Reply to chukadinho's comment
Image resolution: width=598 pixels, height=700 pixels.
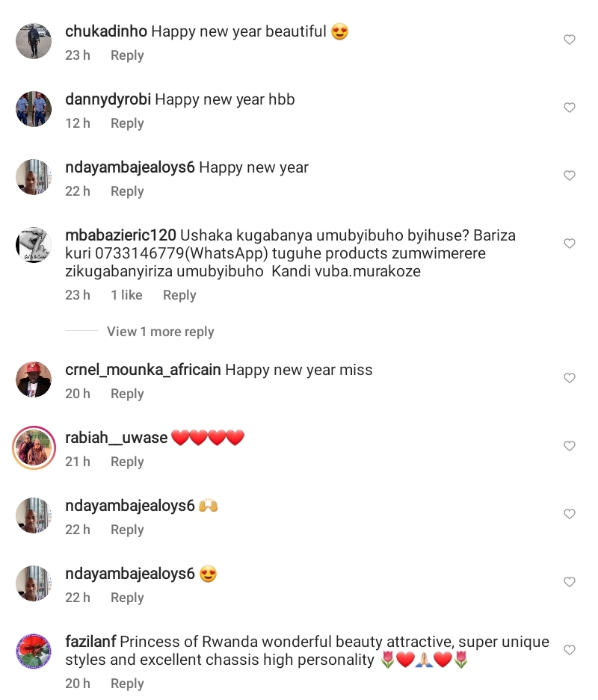pyautogui.click(x=127, y=55)
